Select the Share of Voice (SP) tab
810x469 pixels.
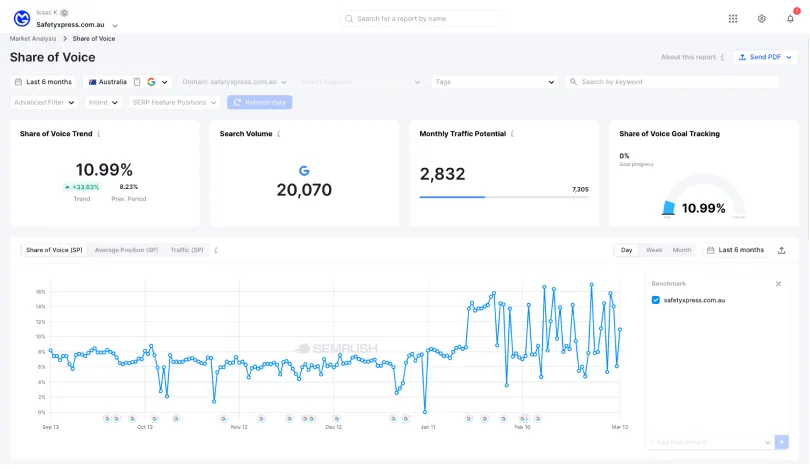54,250
